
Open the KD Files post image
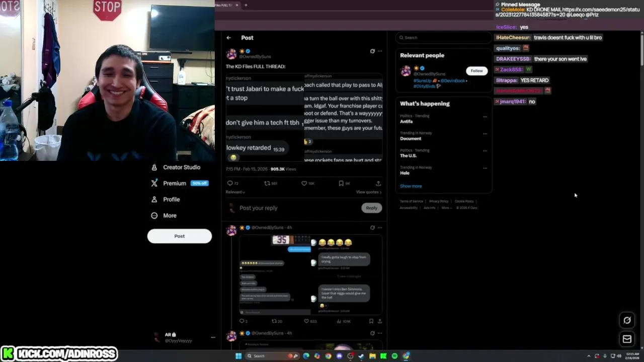pos(304,117)
